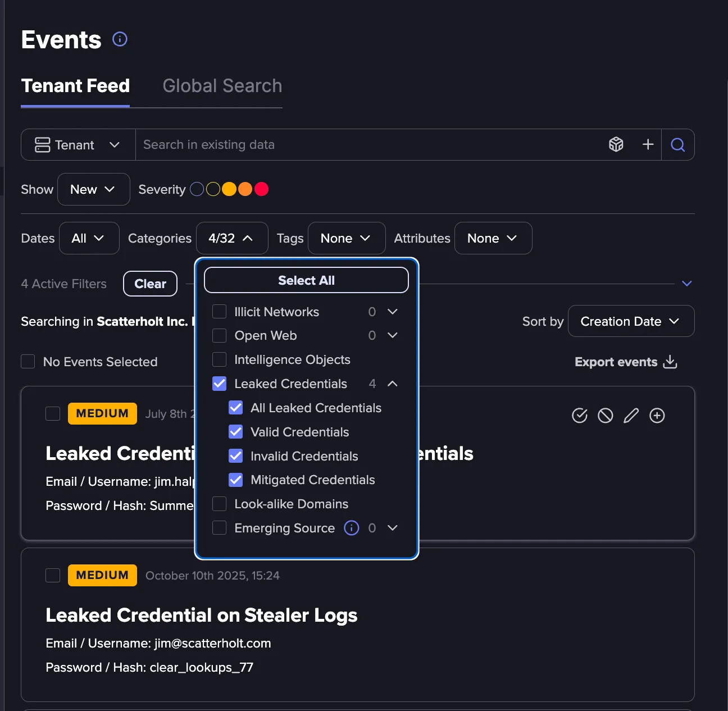
Task: Switch to the Global Search tab
Action: click(222, 86)
